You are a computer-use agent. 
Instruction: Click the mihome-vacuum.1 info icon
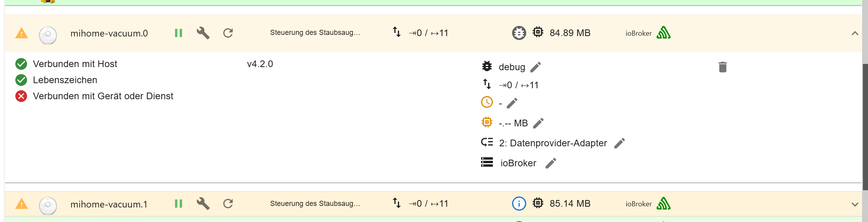[x=519, y=204]
